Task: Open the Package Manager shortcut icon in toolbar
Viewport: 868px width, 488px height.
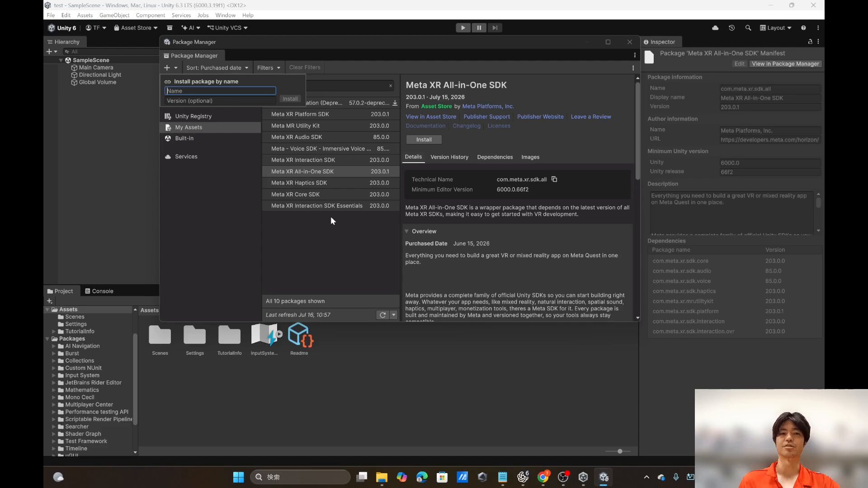Action: 170,28
